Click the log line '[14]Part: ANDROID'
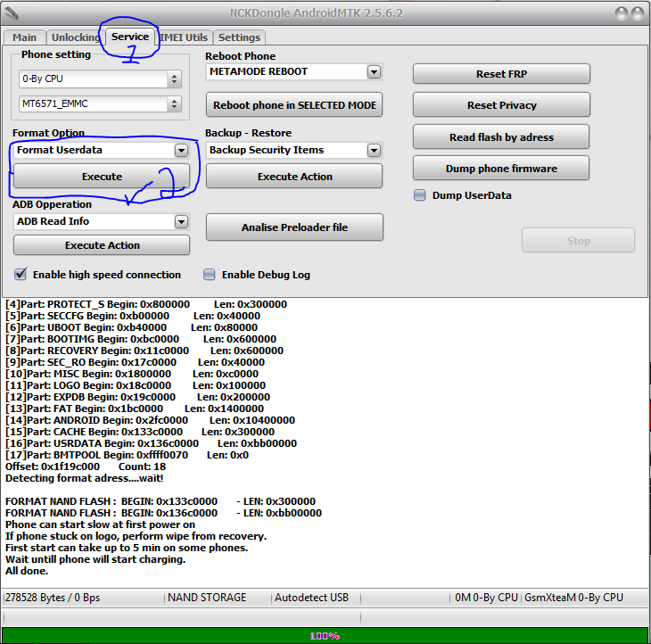651x644 pixels. pyautogui.click(x=150, y=420)
